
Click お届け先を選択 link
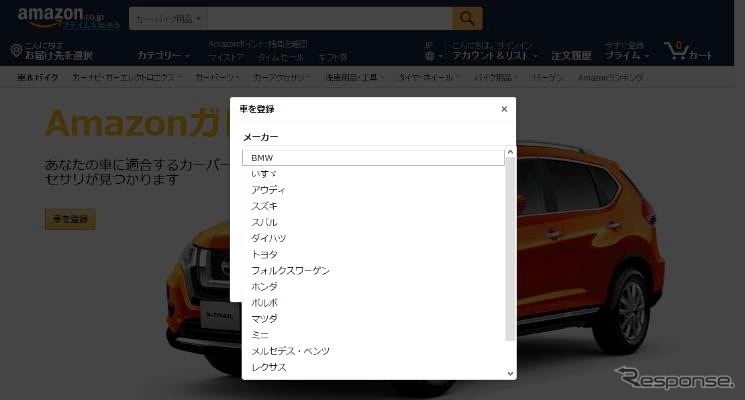(59, 56)
